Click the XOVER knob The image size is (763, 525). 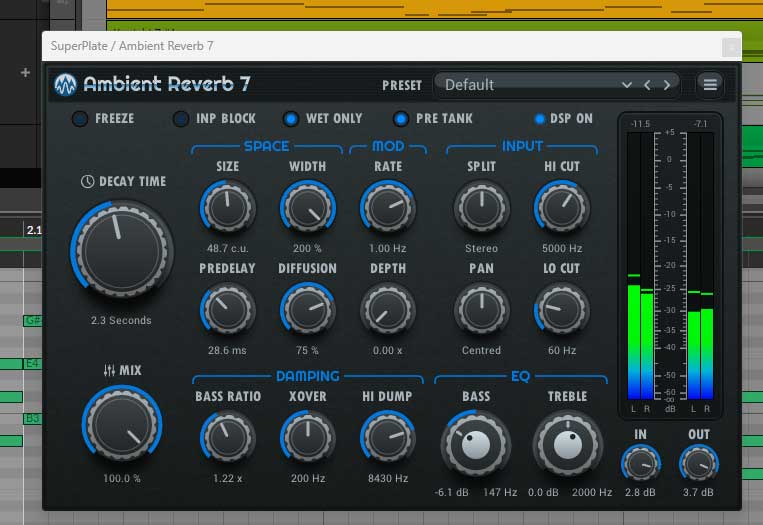(x=308, y=437)
